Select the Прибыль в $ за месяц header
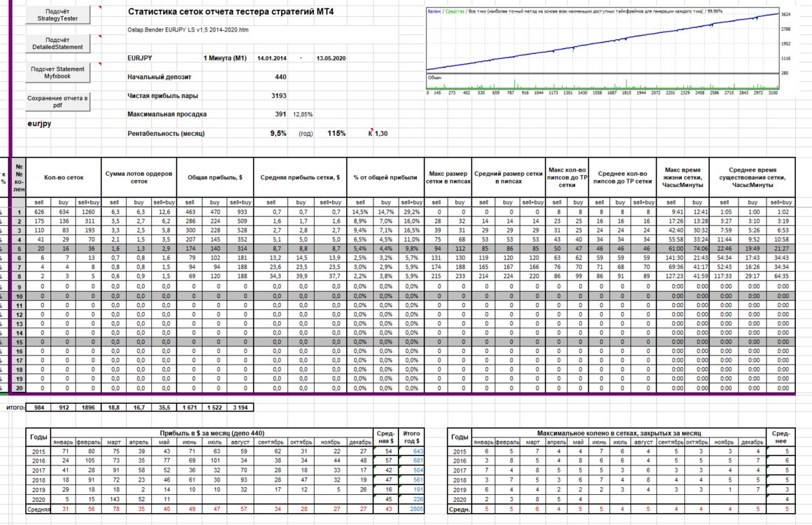The height and width of the screenshot is (525, 812). [x=213, y=433]
